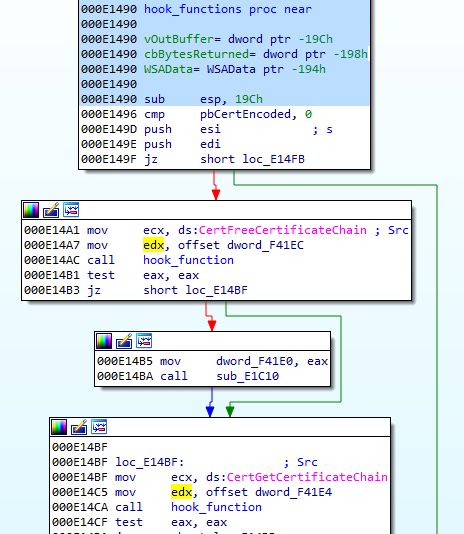Screen dimensions: 464x534
Task: Select highlighted edx at address 000E14A7
Action: click(153, 245)
